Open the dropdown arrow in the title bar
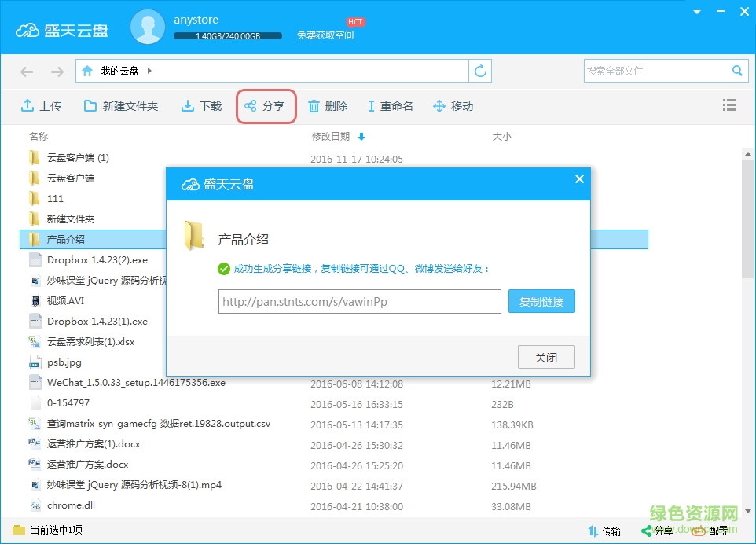756x544 pixels. click(x=696, y=11)
